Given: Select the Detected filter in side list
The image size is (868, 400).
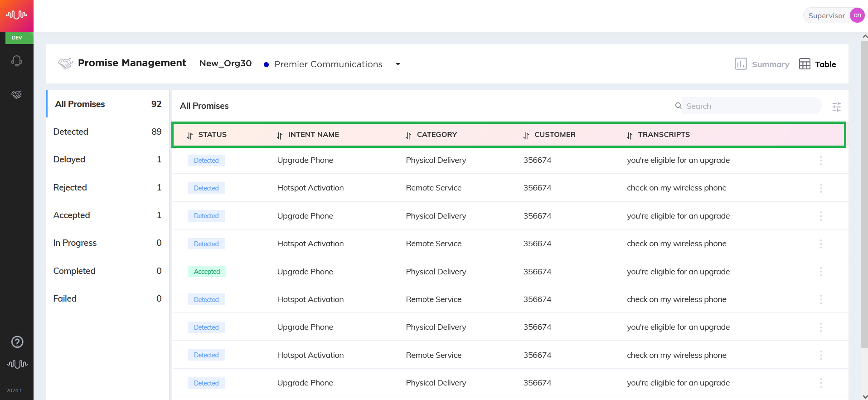Looking at the screenshot, I should (107, 132).
